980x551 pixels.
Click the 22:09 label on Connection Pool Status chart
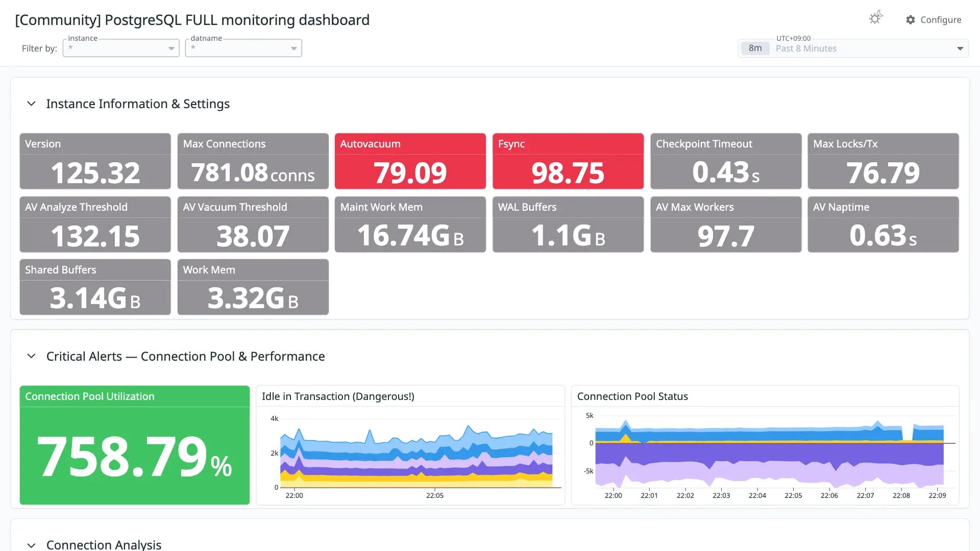coord(937,495)
